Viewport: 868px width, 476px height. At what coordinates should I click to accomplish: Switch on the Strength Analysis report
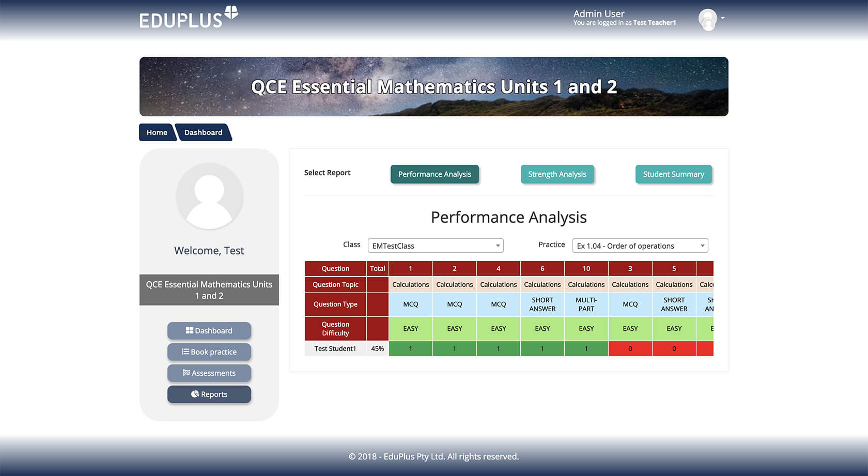tap(557, 174)
